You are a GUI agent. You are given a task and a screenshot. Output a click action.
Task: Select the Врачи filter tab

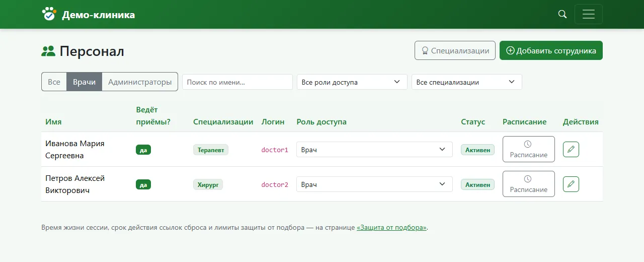(84, 82)
